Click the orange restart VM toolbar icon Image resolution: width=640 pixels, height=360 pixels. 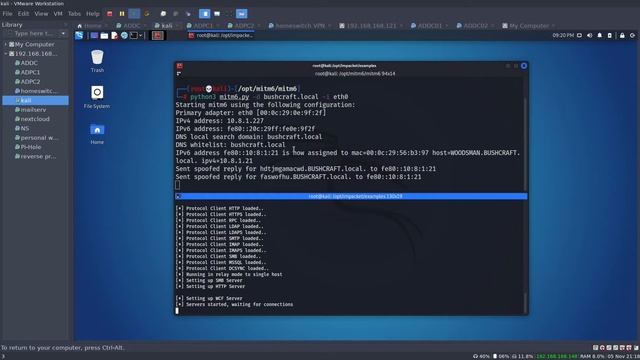147,13
